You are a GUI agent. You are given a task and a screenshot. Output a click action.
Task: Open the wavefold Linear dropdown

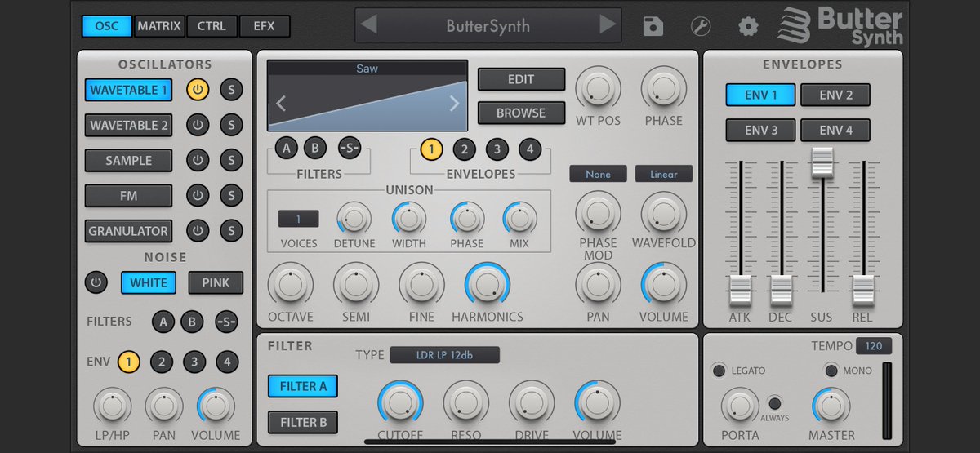point(663,174)
